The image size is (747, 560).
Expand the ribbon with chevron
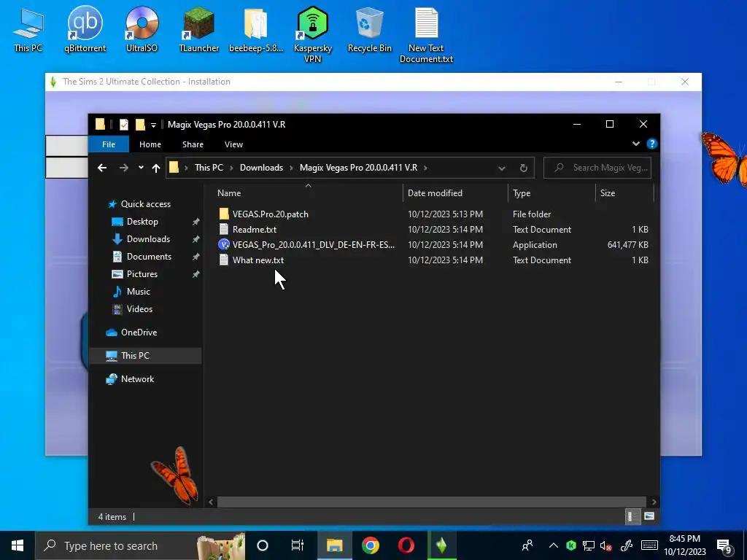point(635,144)
